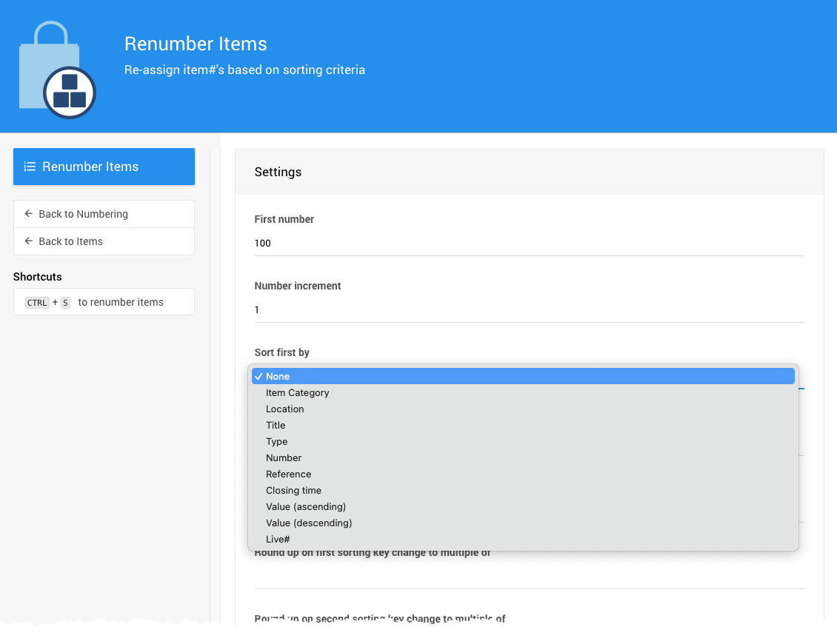Choose Item Category sorting option

tap(297, 393)
